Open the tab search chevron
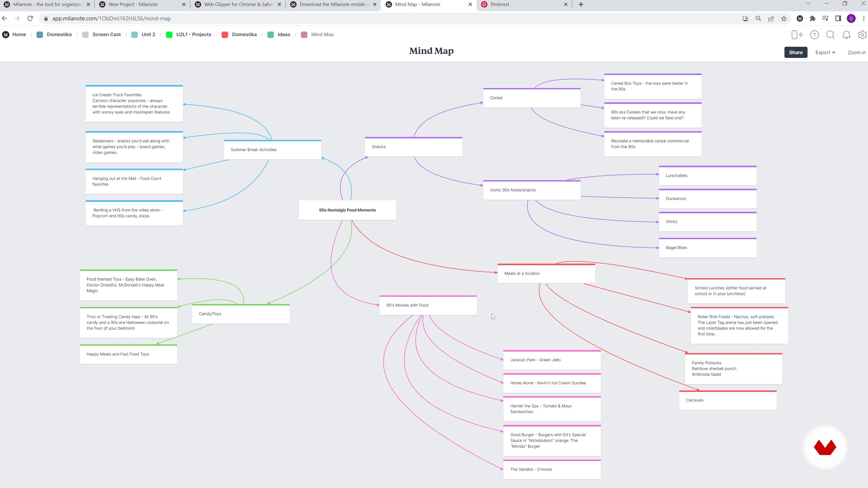Screen dimensions: 868x488 point(808,4)
